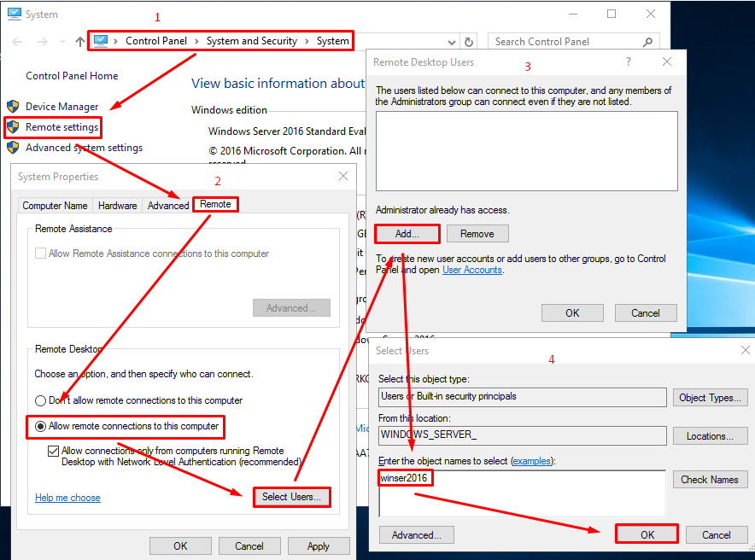Screen dimensions: 755x560
Task: Click the Remote settings shield icon
Action: pos(13,127)
